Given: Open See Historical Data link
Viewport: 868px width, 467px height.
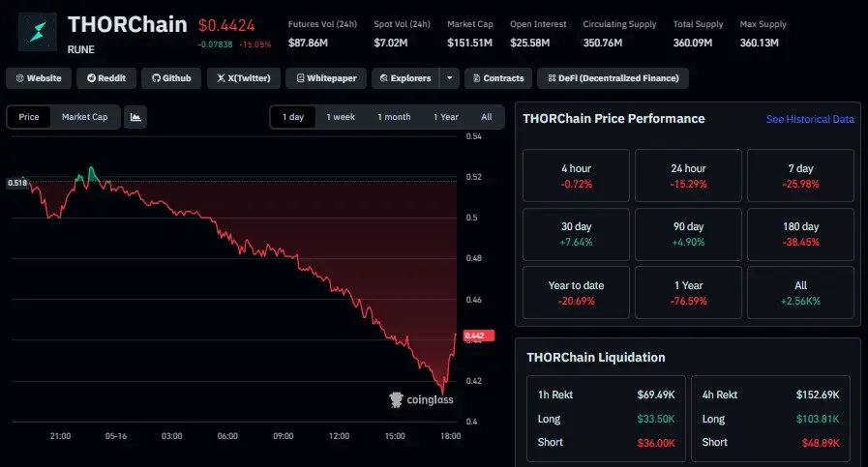Looking at the screenshot, I should coord(810,119).
